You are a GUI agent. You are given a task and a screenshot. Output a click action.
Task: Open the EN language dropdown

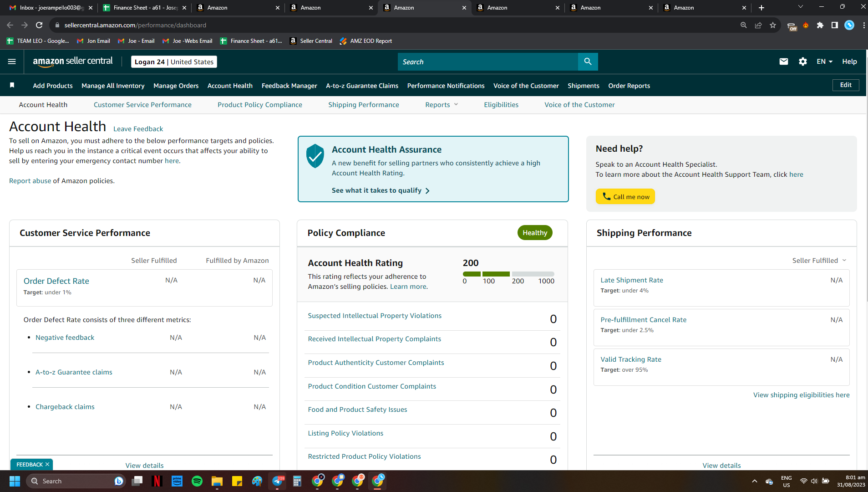pyautogui.click(x=824, y=61)
